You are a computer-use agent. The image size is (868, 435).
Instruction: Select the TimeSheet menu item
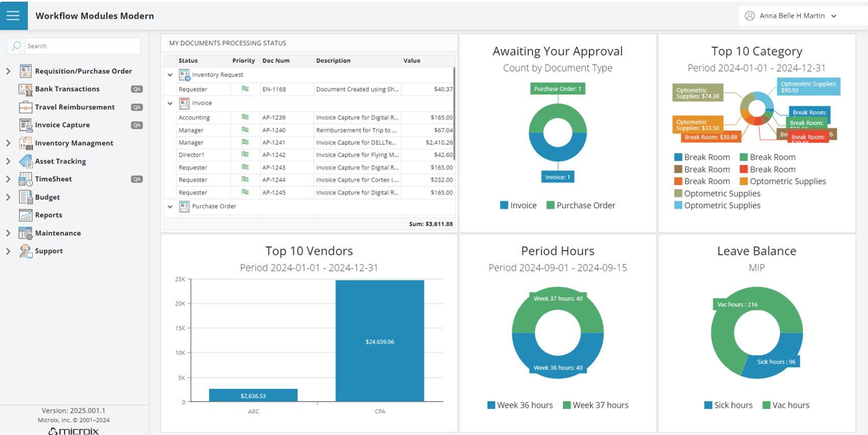pos(53,179)
